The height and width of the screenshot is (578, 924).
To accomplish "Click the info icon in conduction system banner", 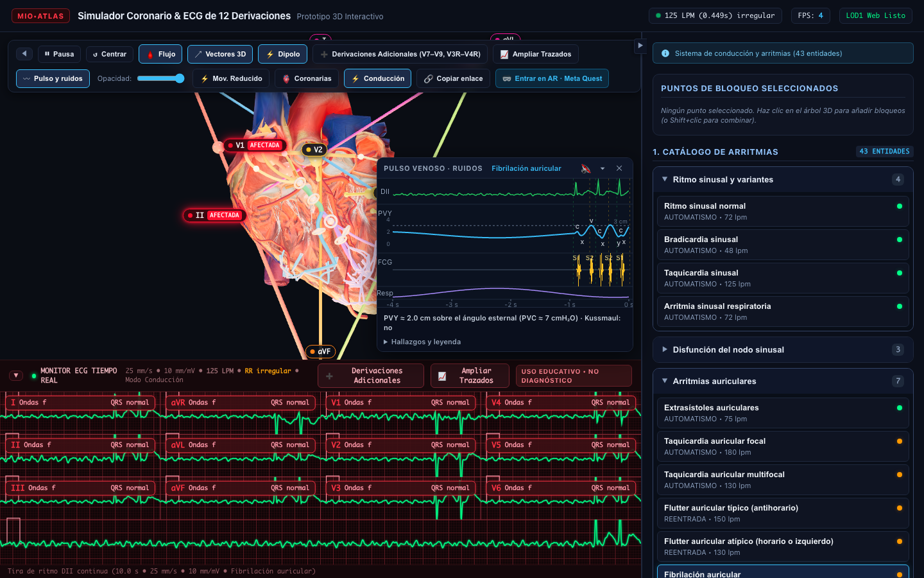I will tap(665, 53).
